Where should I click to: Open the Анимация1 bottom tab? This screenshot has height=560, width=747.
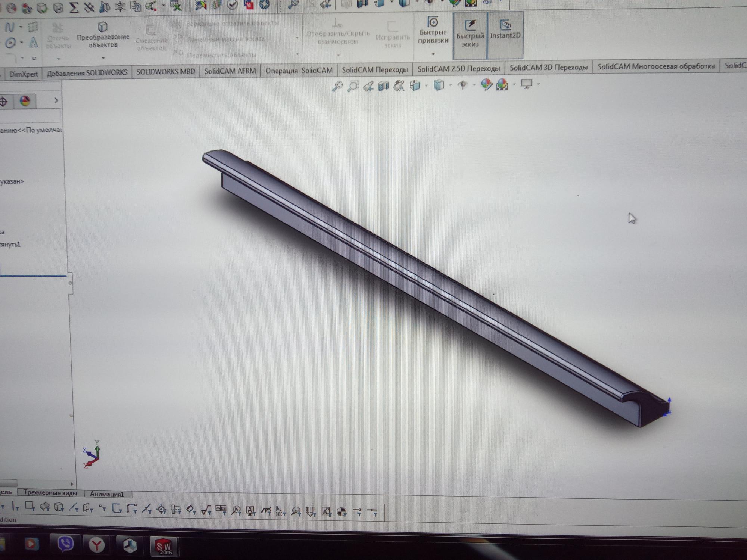pos(106,494)
